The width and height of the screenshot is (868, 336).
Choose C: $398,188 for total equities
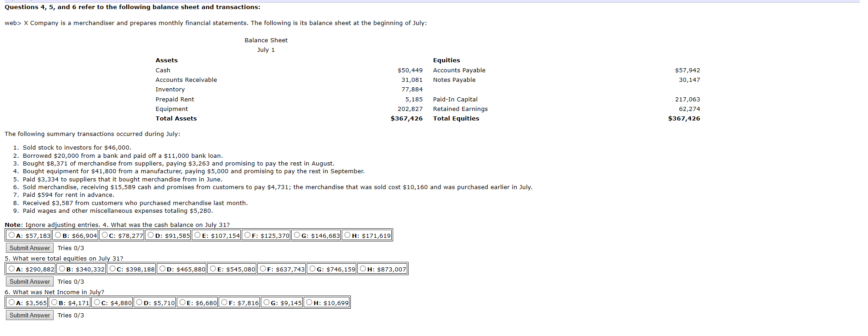[112, 269]
